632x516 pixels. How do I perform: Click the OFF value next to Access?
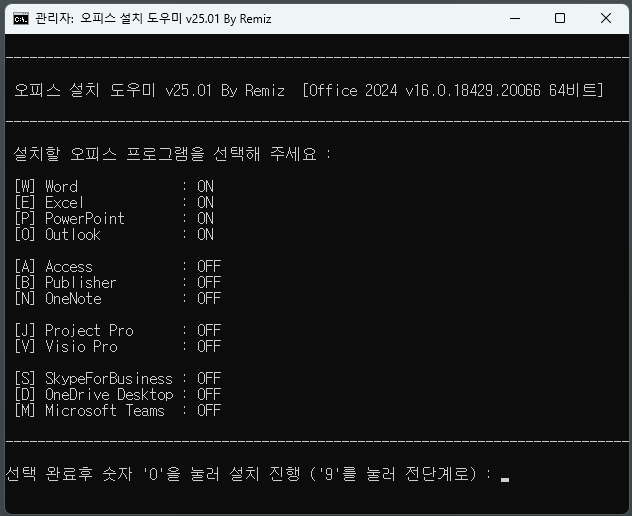[209, 266]
